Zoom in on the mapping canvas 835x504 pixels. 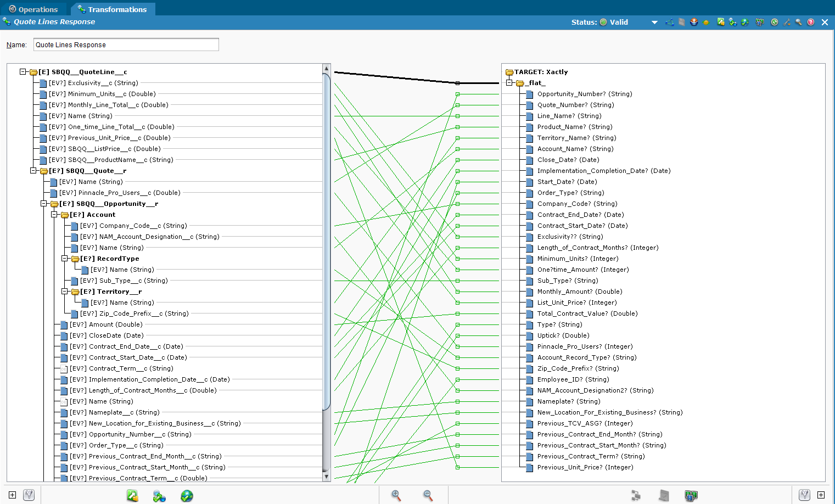point(396,495)
